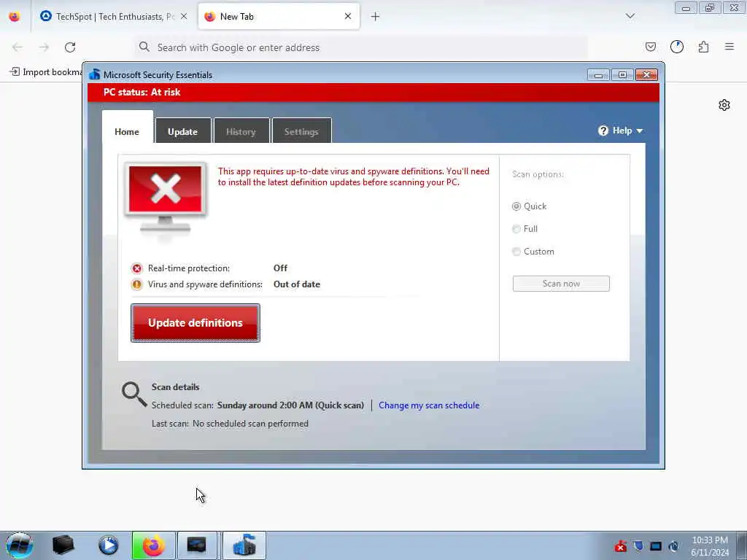
Task: Click Security Essentials taskbar icon
Action: pos(244,545)
